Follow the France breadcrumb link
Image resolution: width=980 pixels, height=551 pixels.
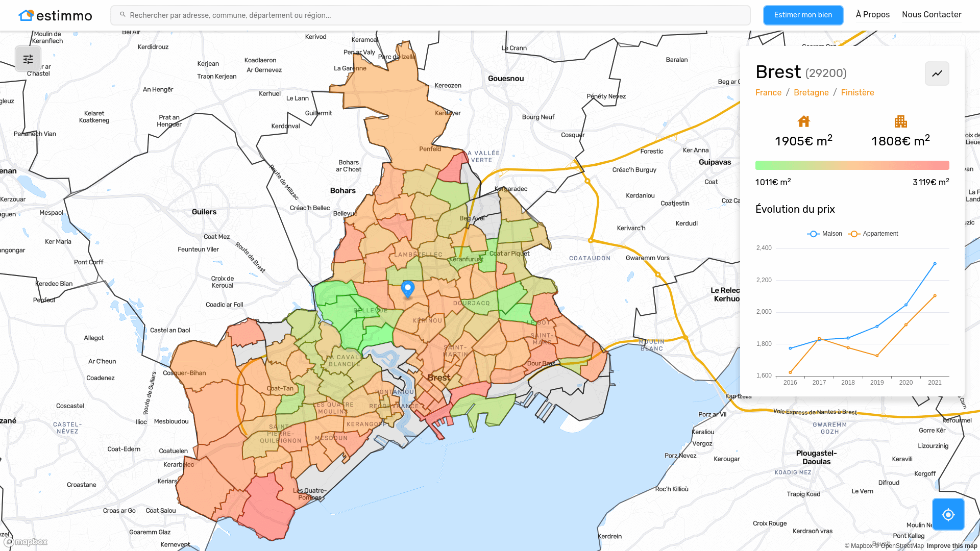(768, 92)
